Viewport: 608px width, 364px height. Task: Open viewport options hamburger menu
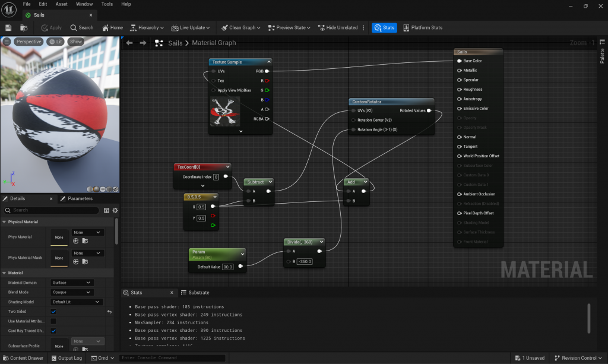[7, 42]
